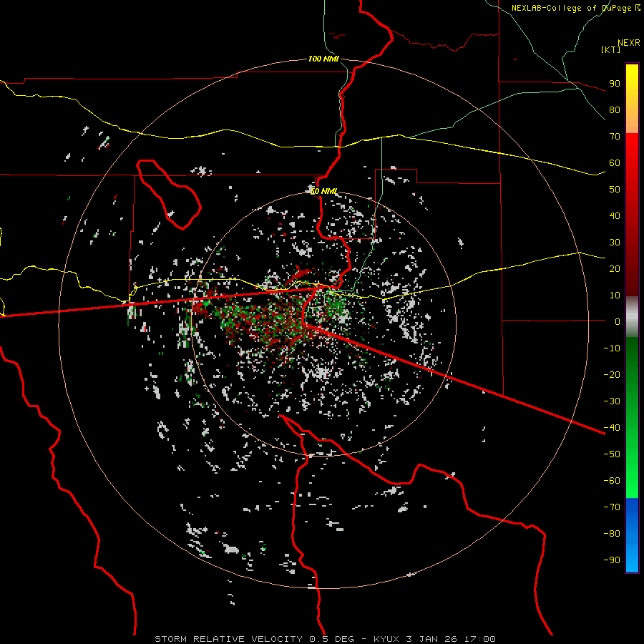Click the NEXR label above the scale
The image size is (644, 644).
tap(628, 43)
